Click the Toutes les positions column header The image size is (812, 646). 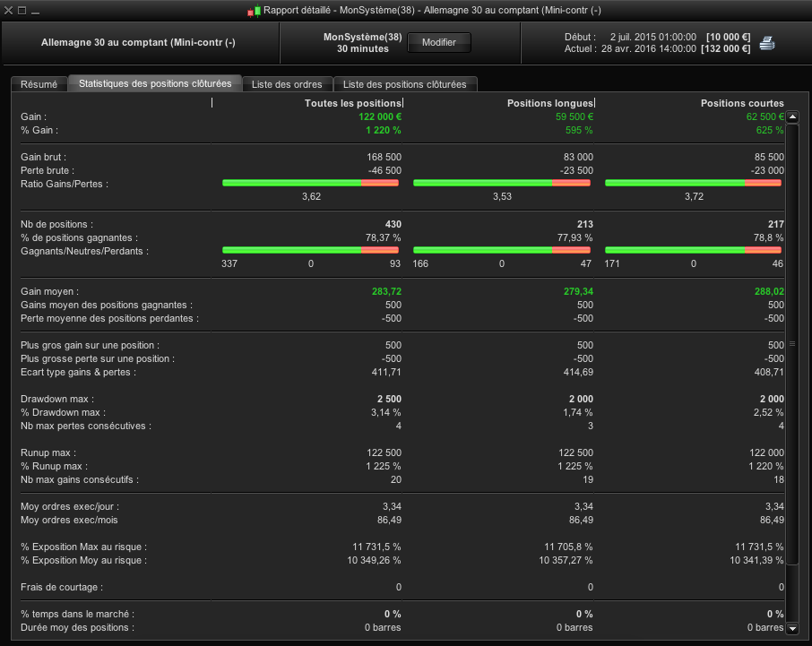click(353, 103)
